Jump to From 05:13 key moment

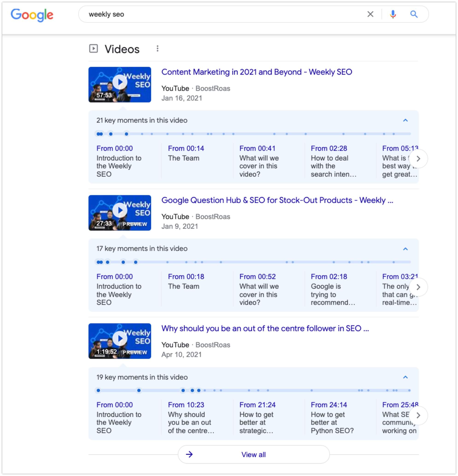tap(400, 161)
